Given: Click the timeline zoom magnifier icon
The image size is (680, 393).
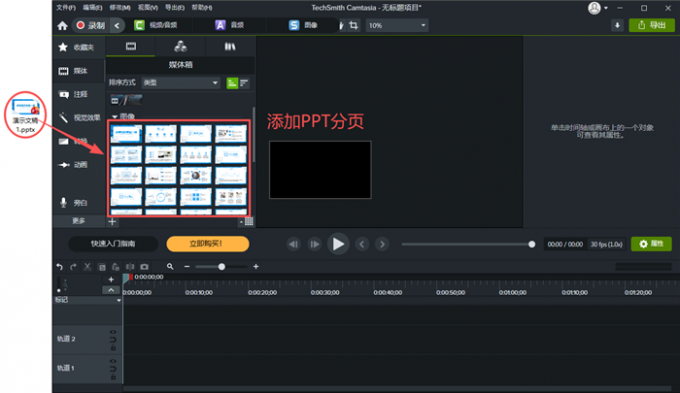Looking at the screenshot, I should pyautogui.click(x=170, y=267).
